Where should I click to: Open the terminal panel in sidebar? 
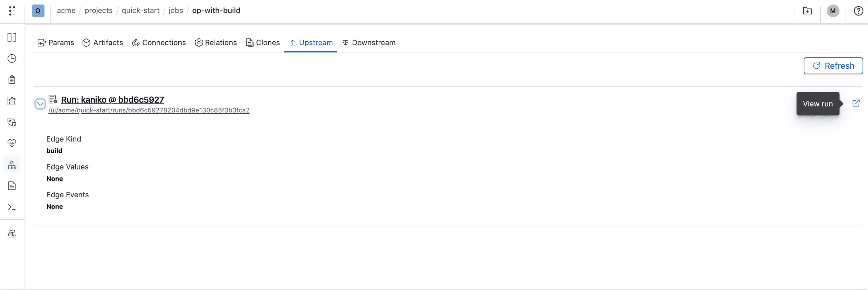pos(12,207)
